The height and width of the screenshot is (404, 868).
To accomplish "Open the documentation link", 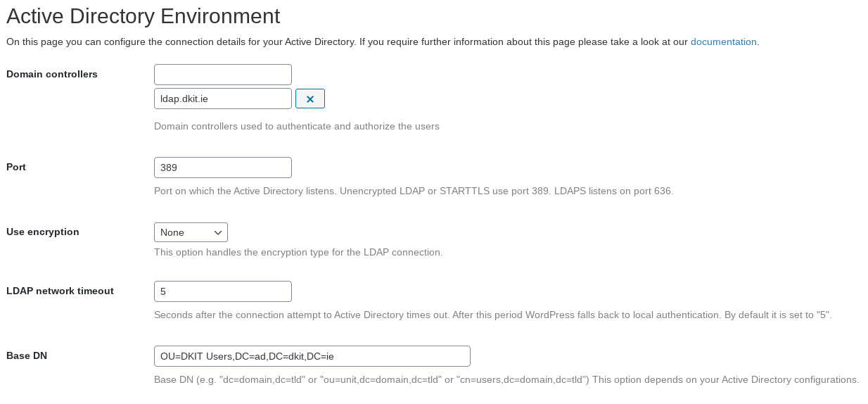I will click(723, 42).
